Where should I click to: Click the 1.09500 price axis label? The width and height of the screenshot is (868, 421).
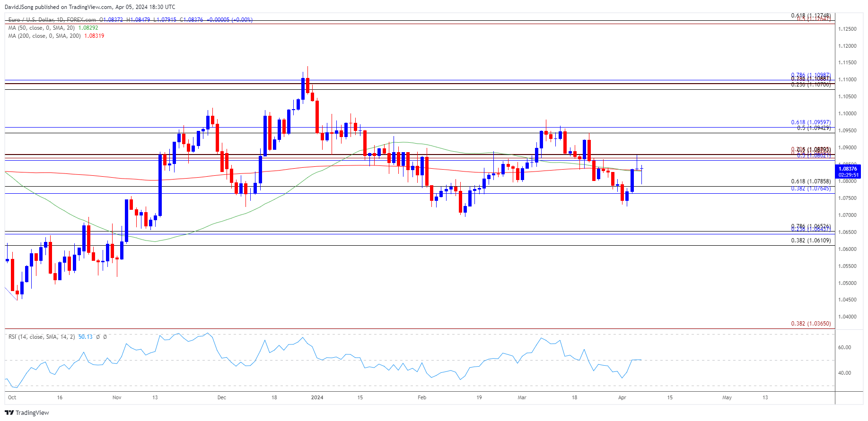tap(847, 131)
